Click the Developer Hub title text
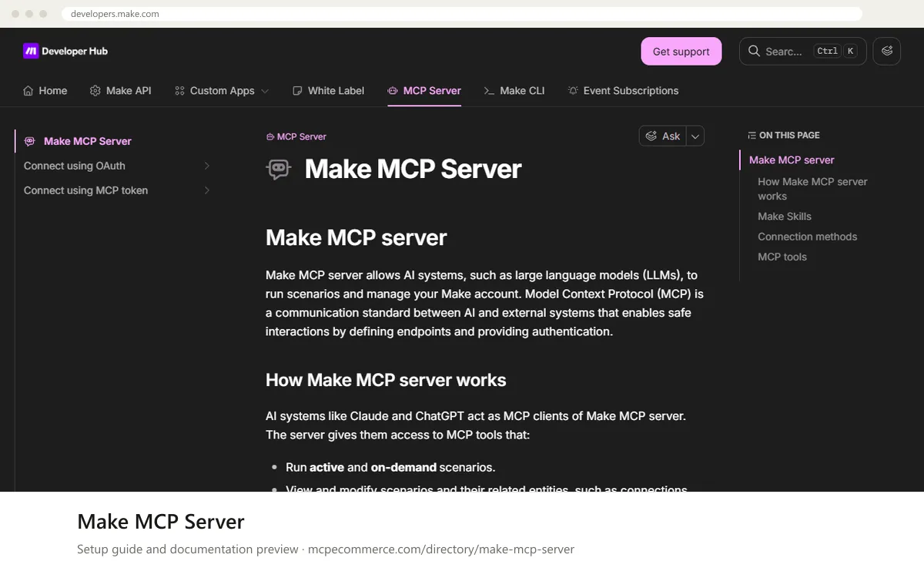Viewport: 924px width, 578px height. pyautogui.click(x=75, y=51)
